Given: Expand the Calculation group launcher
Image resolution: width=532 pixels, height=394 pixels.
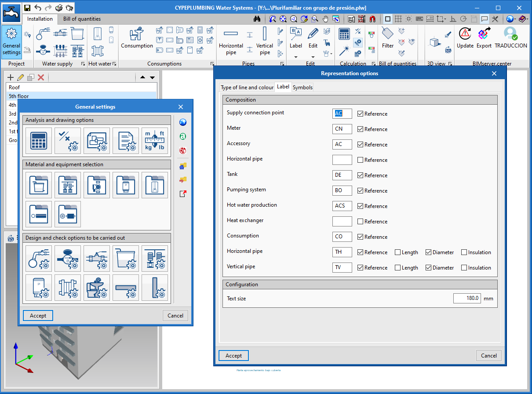Looking at the screenshot, I should click(374, 64).
